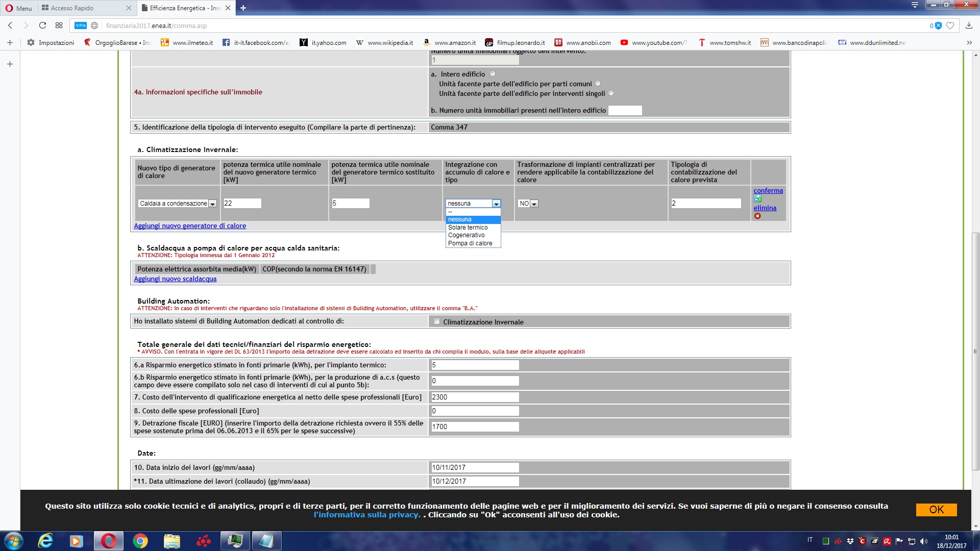
Task: Click the VPN badge in address bar
Action: tap(80, 26)
